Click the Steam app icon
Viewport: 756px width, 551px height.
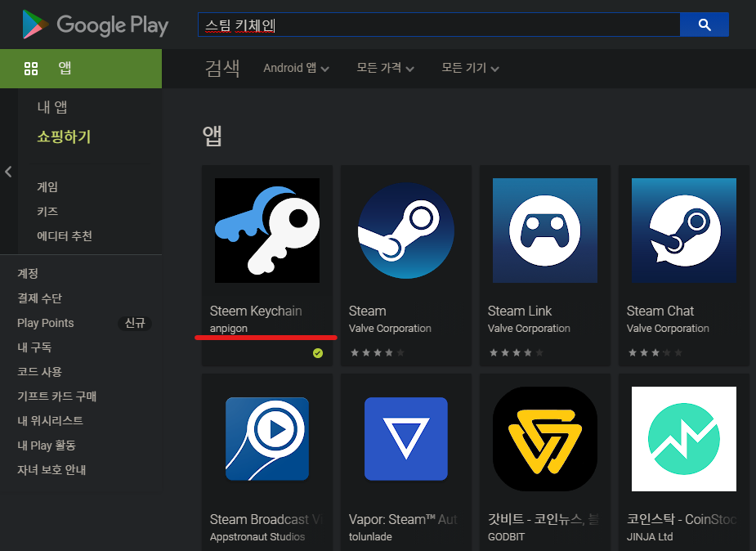pos(406,231)
